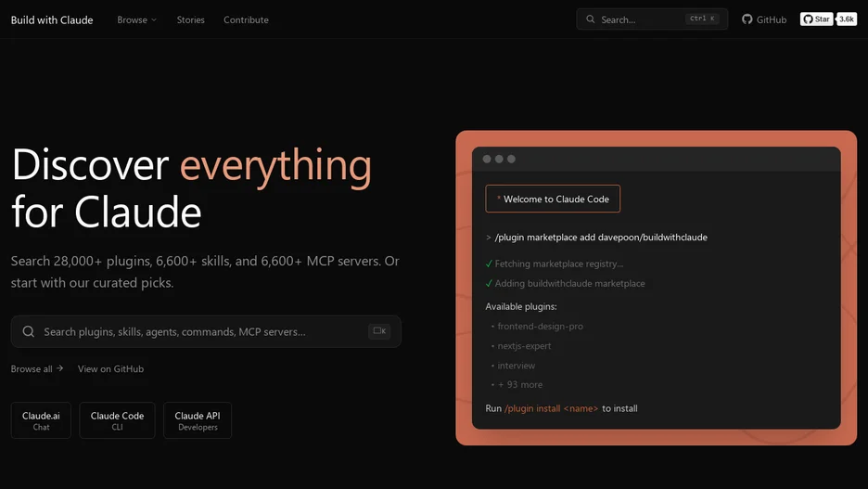Click the Available plugins: label
868x489 pixels.
pyautogui.click(x=521, y=306)
